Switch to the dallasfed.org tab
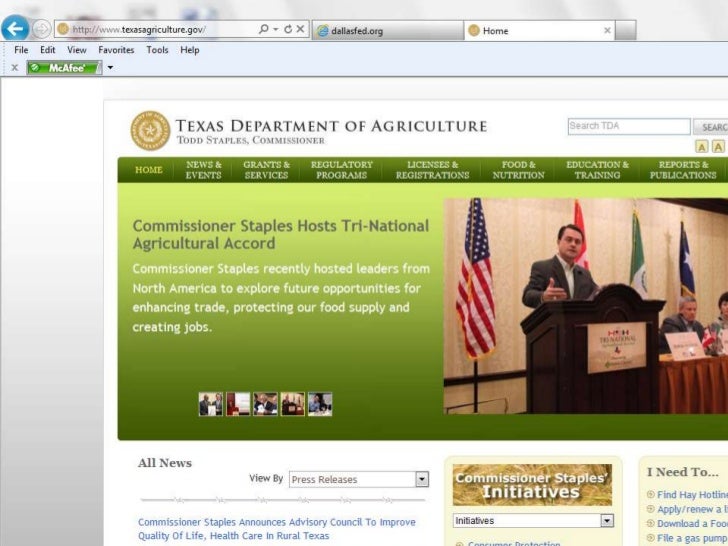Viewport: 728px width, 546px height. point(387,31)
